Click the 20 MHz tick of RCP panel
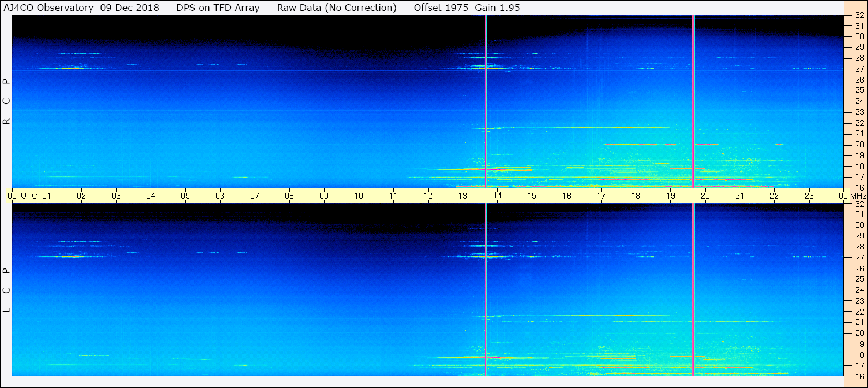Screen dimensions: 868x388 click(859, 144)
